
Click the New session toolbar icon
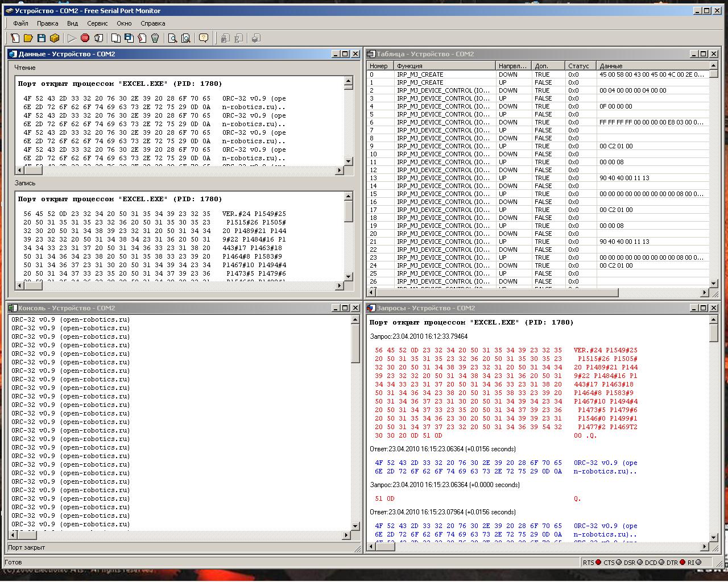(x=15, y=38)
